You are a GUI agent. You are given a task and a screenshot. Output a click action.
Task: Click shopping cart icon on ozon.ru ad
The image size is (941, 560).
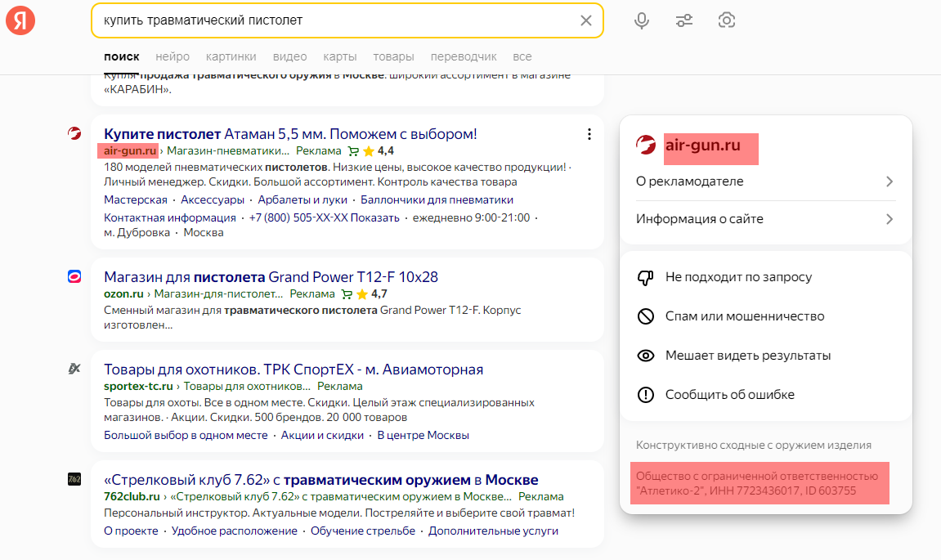[x=347, y=294]
